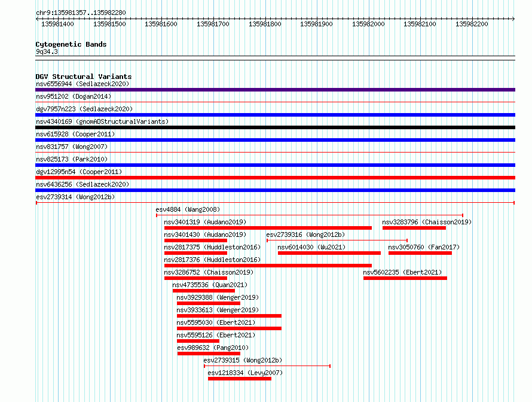
Task: Click ruler position 135982000
Action: coord(368,24)
